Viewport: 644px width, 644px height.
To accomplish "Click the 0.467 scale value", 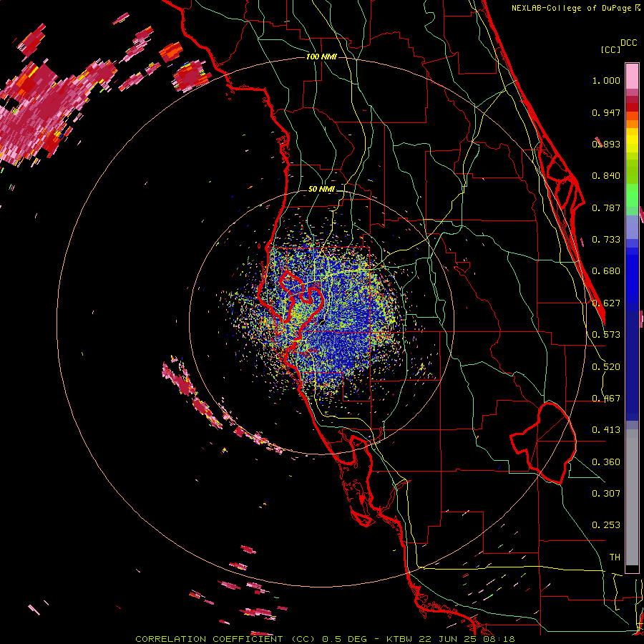I will click(606, 399).
